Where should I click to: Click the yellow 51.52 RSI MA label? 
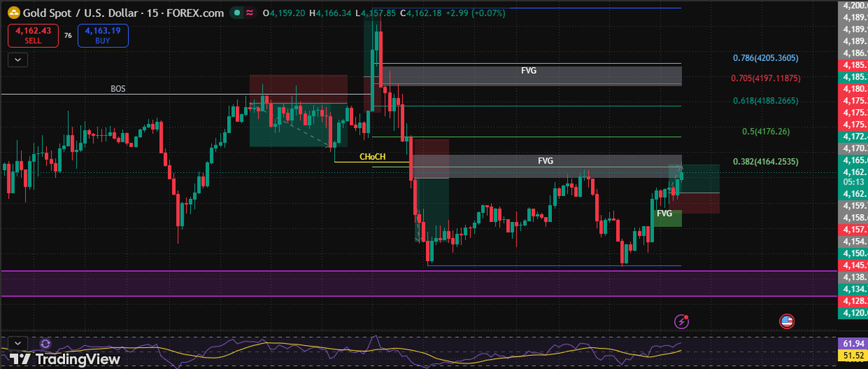(x=852, y=355)
